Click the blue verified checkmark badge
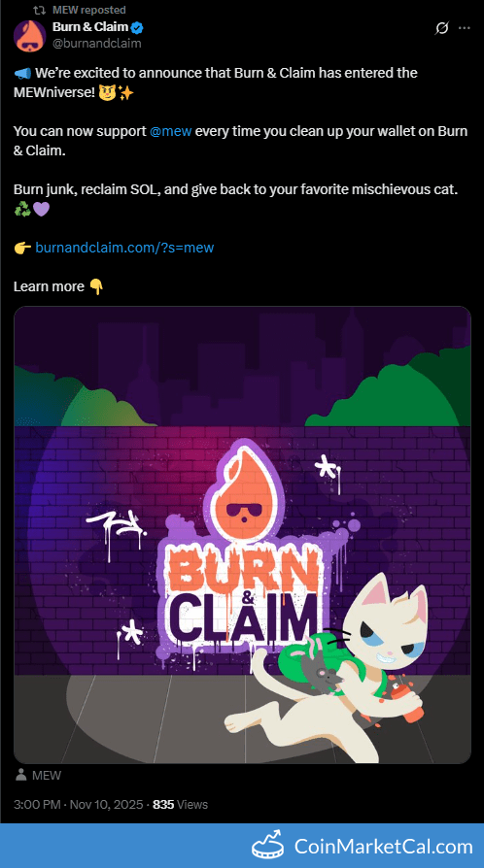Screen dimensions: 484x868 [x=137, y=27]
